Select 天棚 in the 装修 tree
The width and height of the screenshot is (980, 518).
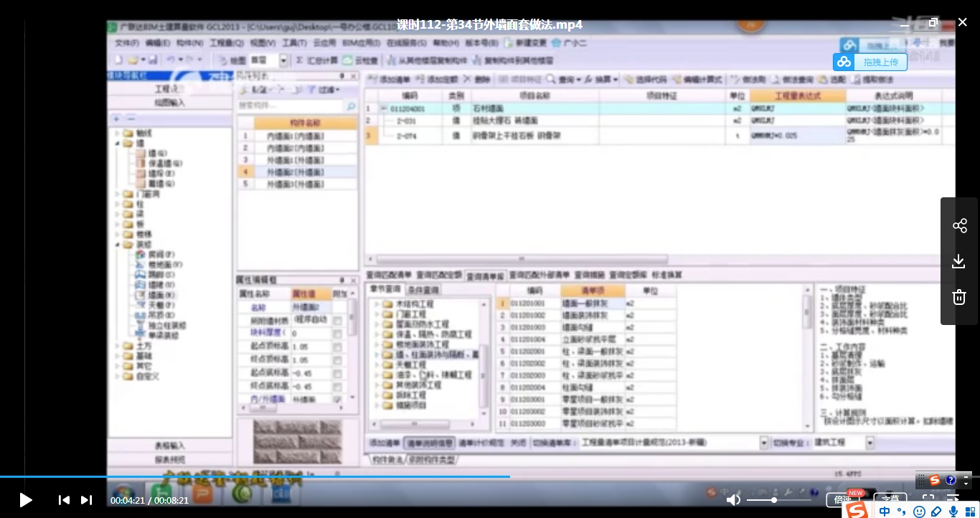click(156, 305)
